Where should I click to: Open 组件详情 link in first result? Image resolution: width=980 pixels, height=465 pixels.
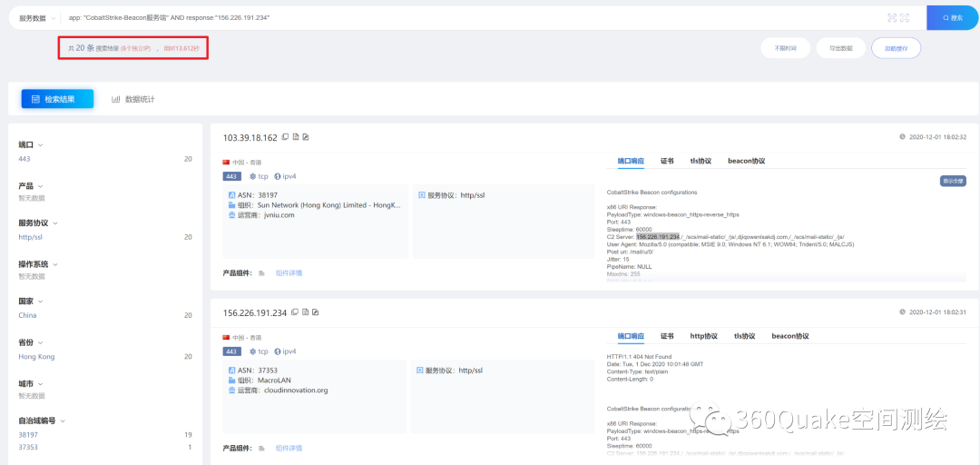click(289, 272)
